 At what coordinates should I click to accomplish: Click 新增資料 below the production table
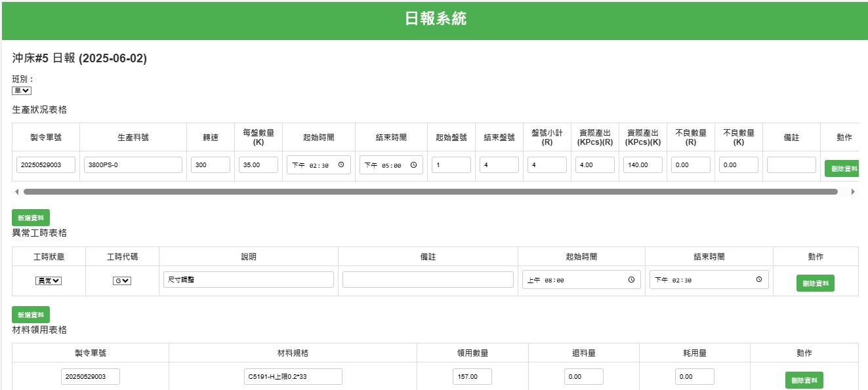click(31, 218)
